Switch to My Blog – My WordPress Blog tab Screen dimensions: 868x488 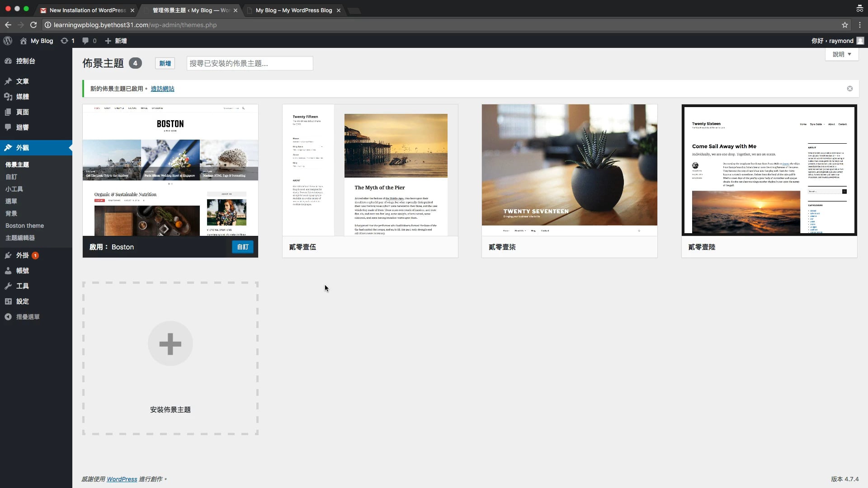pyautogui.click(x=293, y=10)
